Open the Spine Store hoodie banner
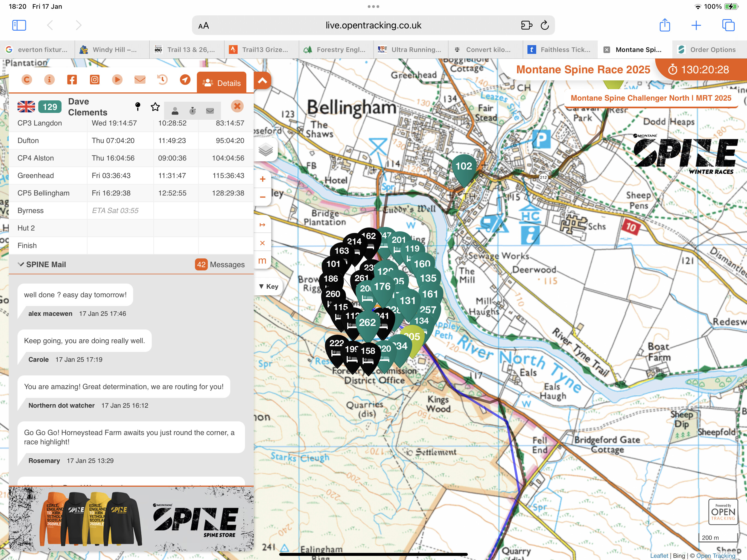The height and width of the screenshot is (560, 747). pyautogui.click(x=131, y=519)
